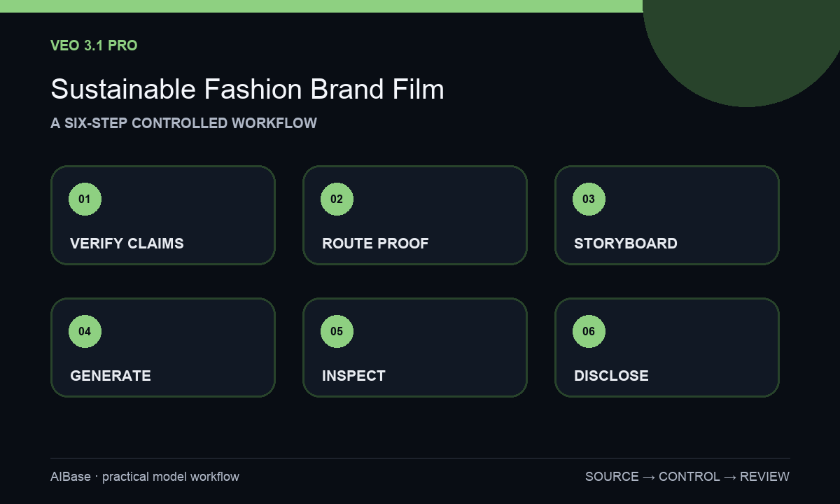The image size is (840, 504).
Task: Click the 06 step number badge
Action: pos(589,331)
